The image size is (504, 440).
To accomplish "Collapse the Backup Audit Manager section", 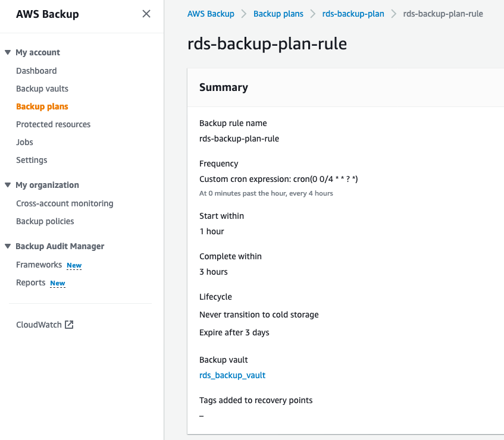I will pos(8,246).
